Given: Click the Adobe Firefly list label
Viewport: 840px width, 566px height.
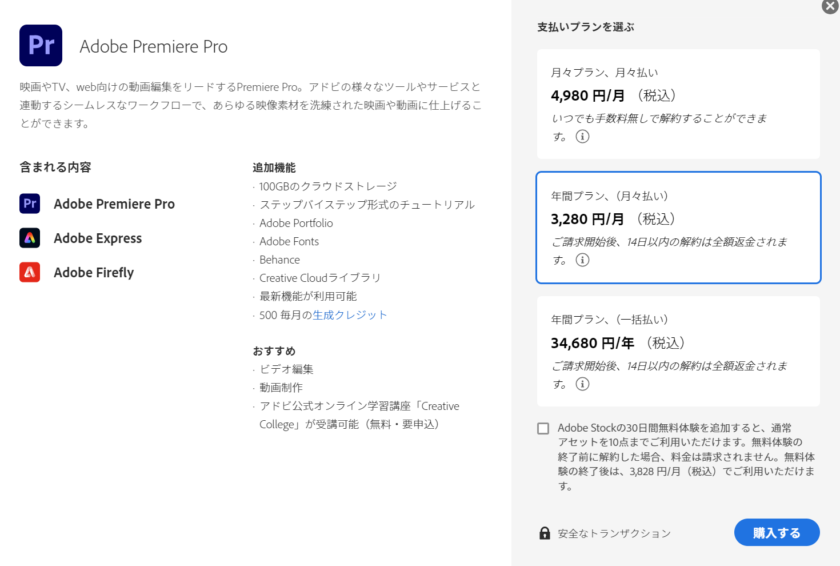Looking at the screenshot, I should 94,272.
